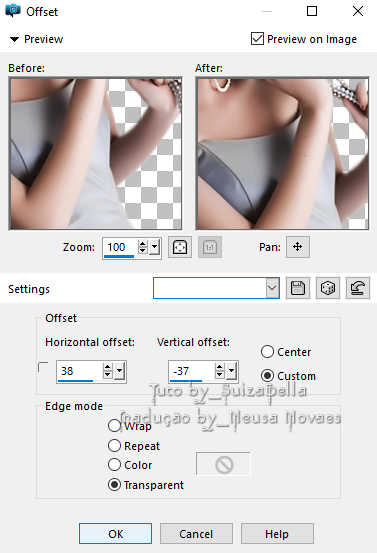Click the Help button
The height and width of the screenshot is (553, 377).
(277, 534)
